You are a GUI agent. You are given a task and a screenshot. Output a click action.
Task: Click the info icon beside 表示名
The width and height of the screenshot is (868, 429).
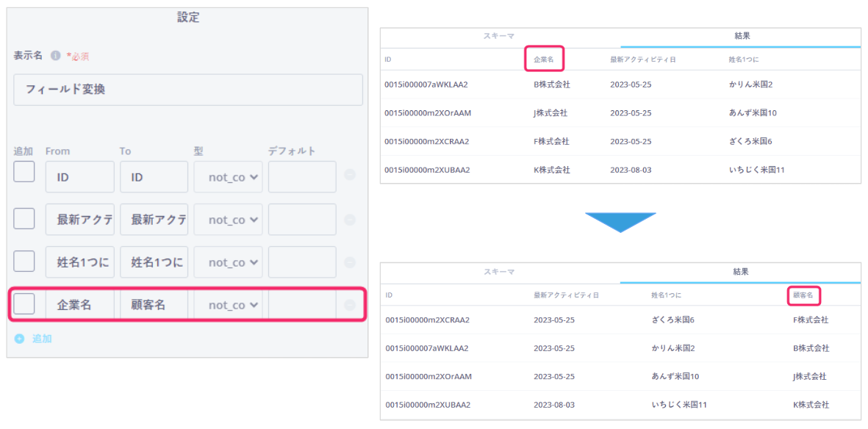[x=55, y=56]
